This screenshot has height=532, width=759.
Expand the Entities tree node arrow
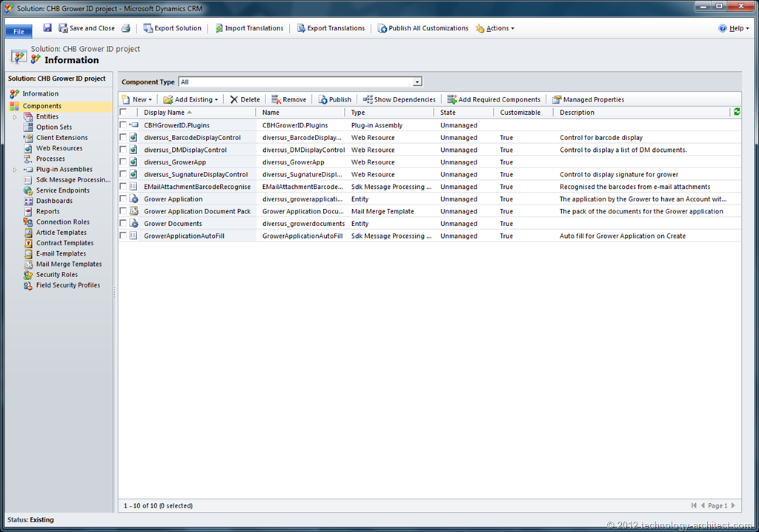pos(15,116)
